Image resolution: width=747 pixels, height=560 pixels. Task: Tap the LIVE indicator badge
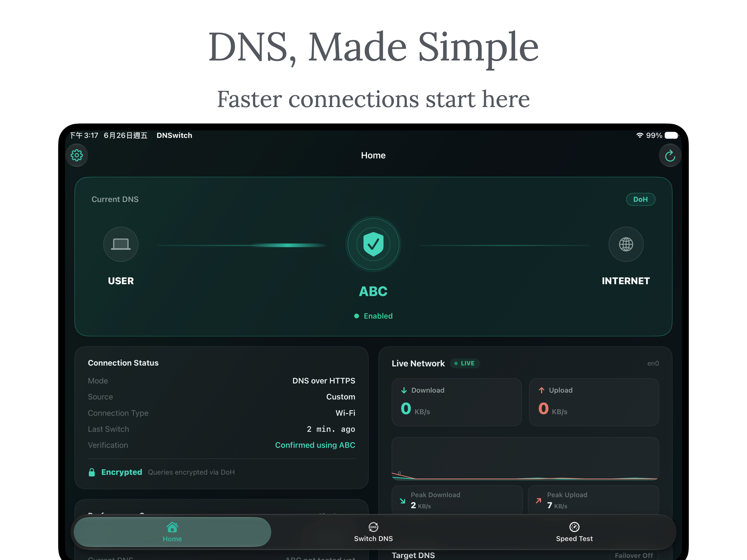tap(465, 363)
